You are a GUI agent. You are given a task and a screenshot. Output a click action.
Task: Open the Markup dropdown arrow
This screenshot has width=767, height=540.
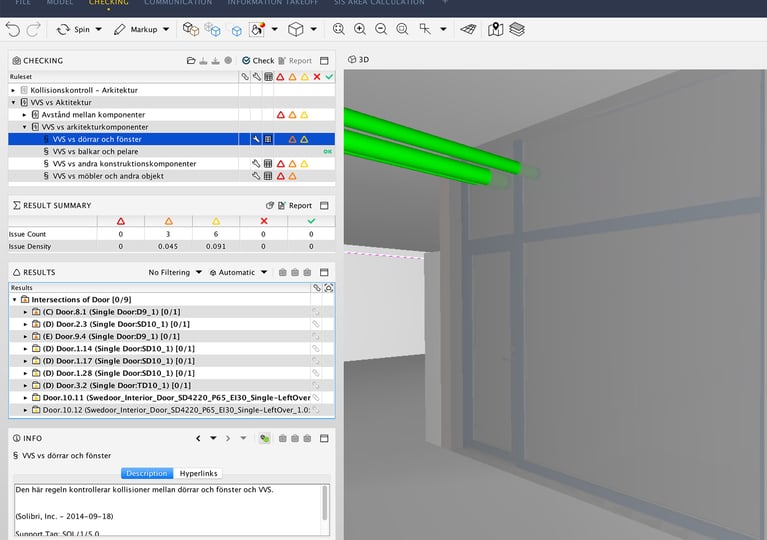click(x=166, y=29)
